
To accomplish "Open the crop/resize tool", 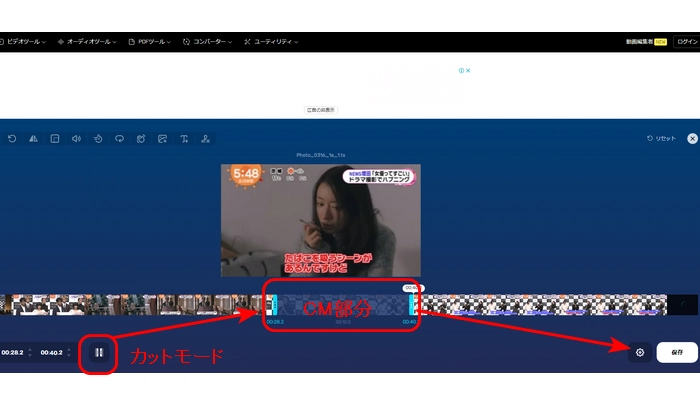I will click(55, 139).
